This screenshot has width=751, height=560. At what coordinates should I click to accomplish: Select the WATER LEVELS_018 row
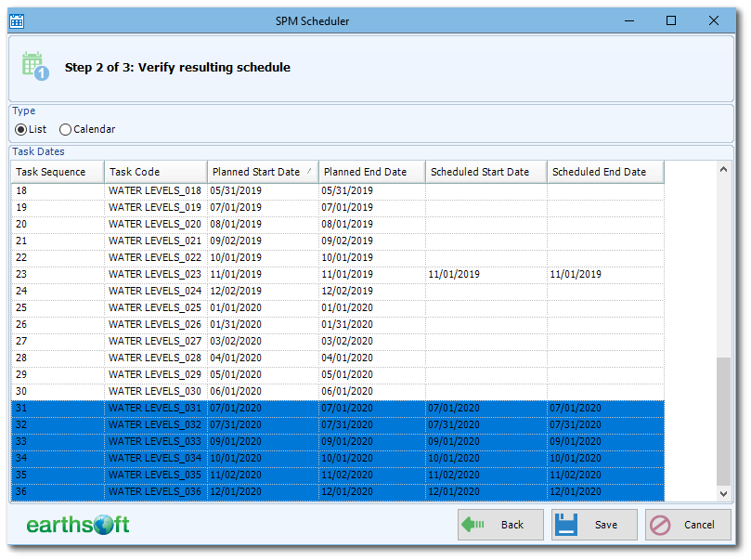(x=278, y=190)
